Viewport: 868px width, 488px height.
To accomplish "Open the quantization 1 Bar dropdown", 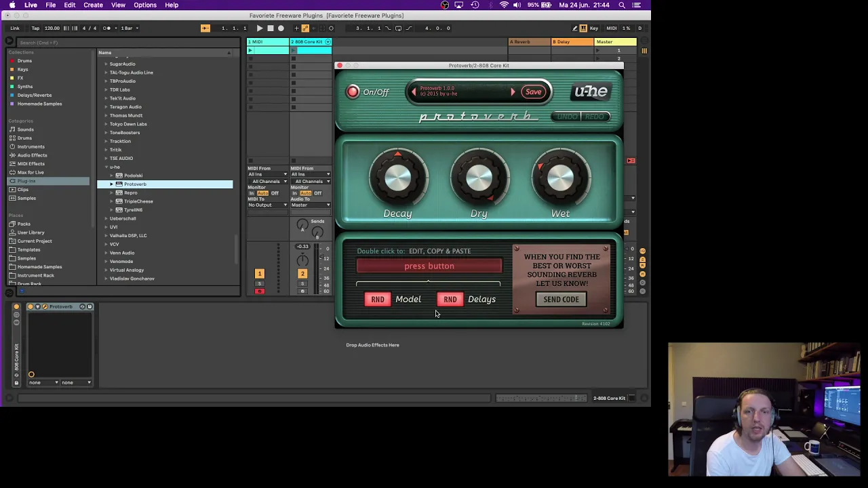I will 129,28.
